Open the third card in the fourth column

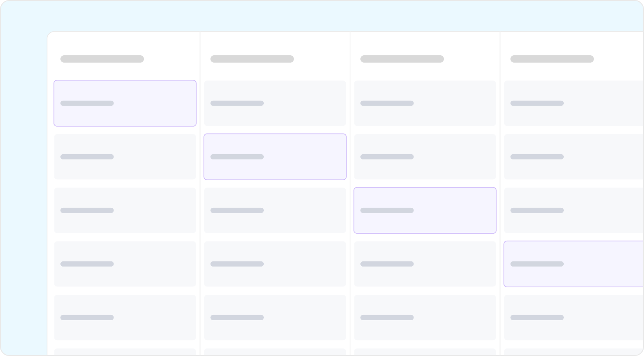(574, 210)
